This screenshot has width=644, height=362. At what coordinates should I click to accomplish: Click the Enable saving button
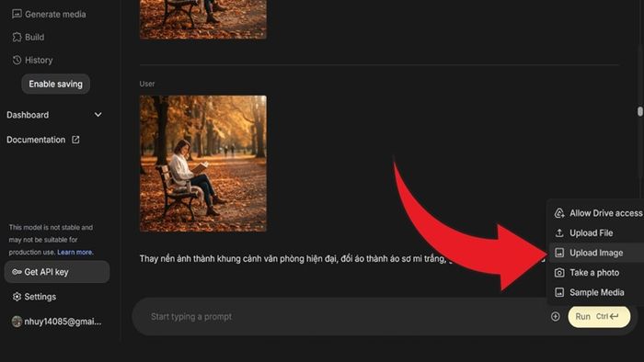55,84
